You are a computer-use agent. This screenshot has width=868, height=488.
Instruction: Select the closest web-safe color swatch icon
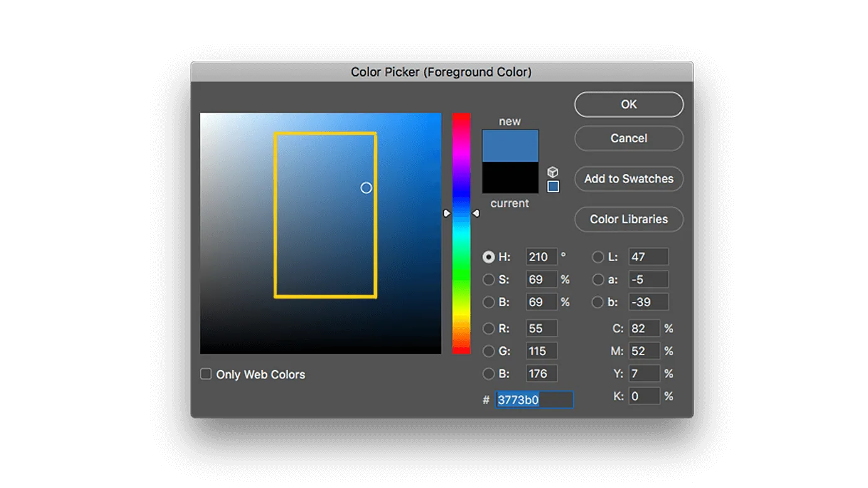(553, 185)
